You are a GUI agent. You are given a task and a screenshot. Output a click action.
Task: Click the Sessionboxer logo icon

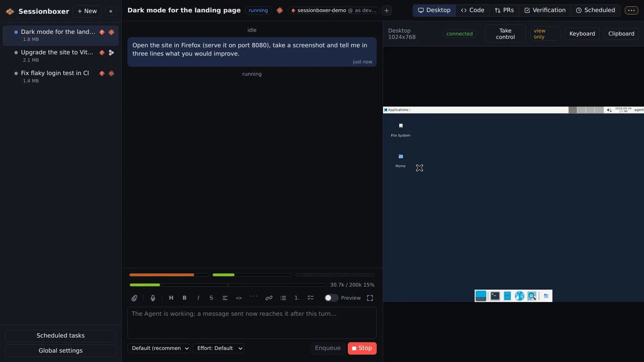(10, 11)
